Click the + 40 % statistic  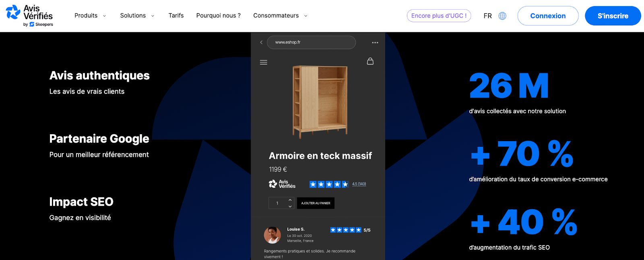click(x=524, y=222)
